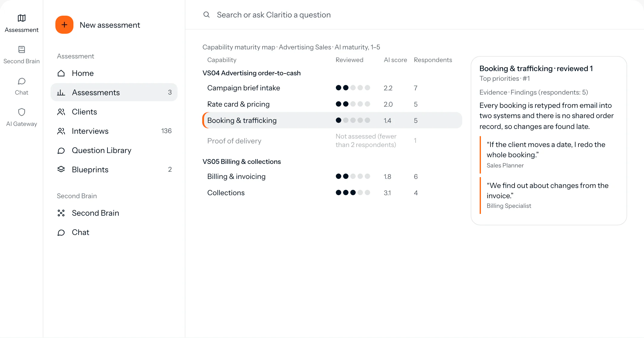Click the Respondents column header
Viewport: 644px width, 338px height.
point(433,60)
